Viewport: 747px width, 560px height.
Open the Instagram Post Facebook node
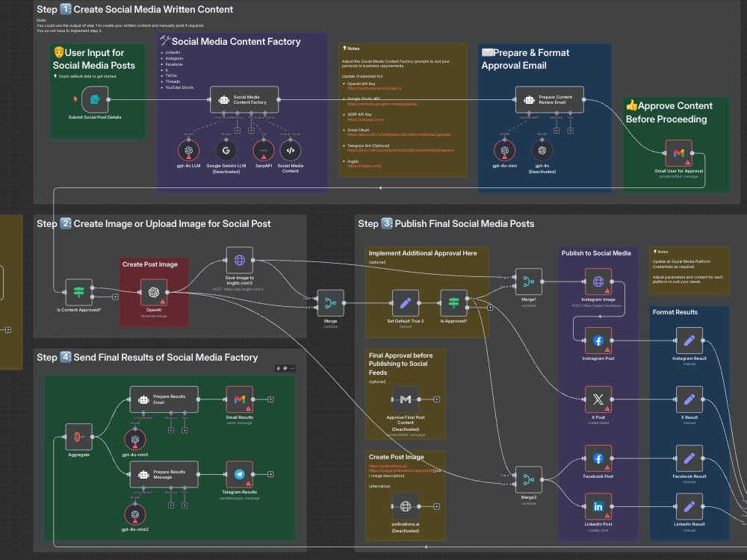pos(598,340)
